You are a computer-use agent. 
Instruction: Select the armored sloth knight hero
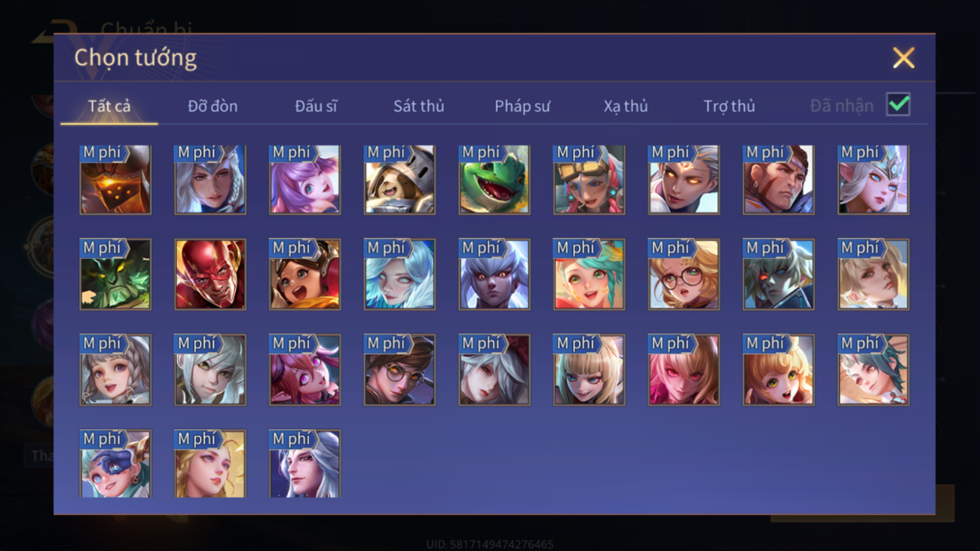pos(400,179)
